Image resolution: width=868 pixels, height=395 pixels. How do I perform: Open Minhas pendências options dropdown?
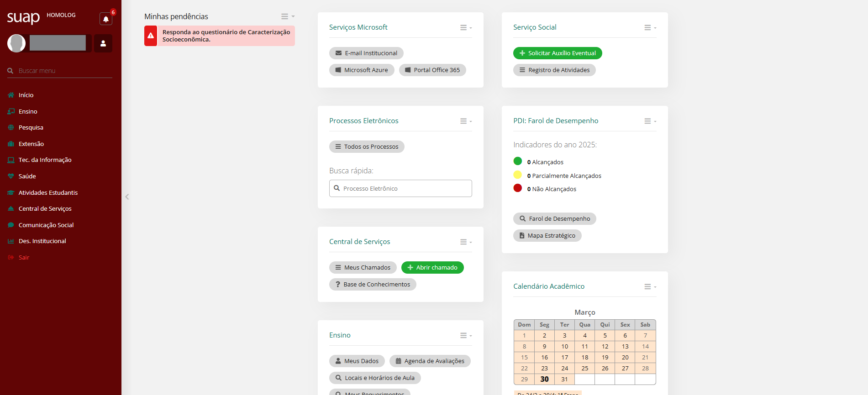pyautogui.click(x=287, y=16)
